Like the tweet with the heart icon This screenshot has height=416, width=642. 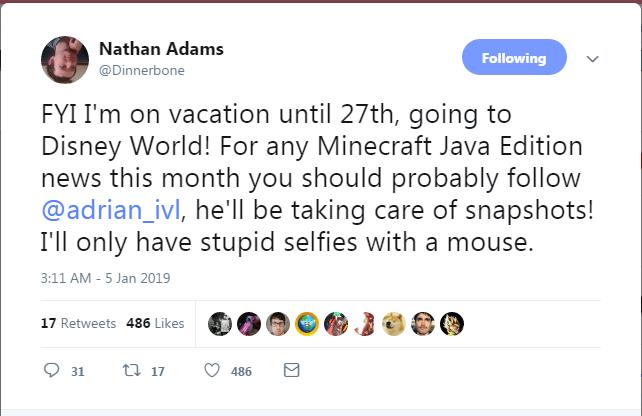click(212, 371)
